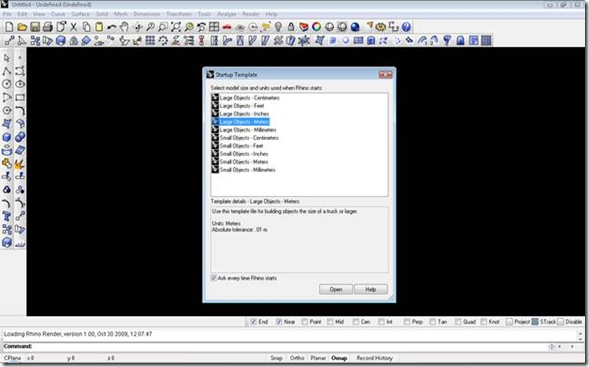This screenshot has width=589, height=367.
Task: Enable the Tan osnap checkbox
Action: (433, 322)
